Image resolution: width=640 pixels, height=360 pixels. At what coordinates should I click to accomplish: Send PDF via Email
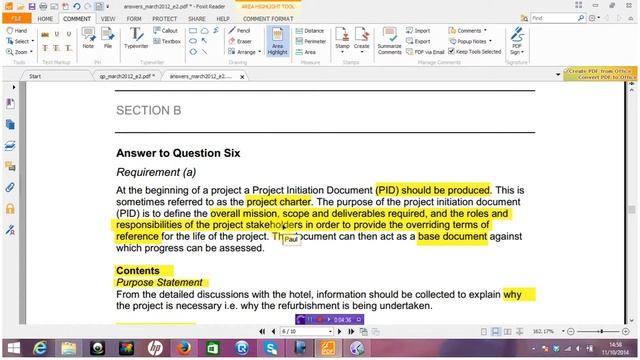425,52
